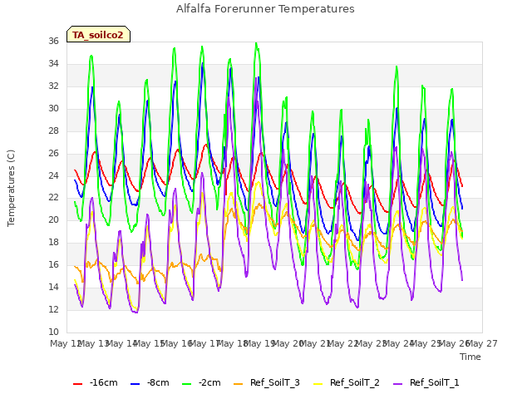
Task: Toggle the -2cm legend entry
Action: (201, 382)
